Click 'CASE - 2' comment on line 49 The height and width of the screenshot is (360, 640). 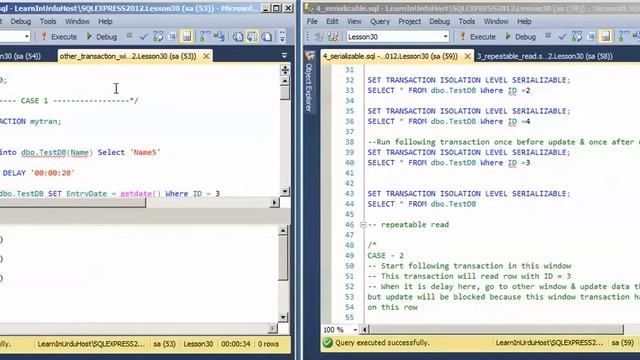tap(385, 256)
